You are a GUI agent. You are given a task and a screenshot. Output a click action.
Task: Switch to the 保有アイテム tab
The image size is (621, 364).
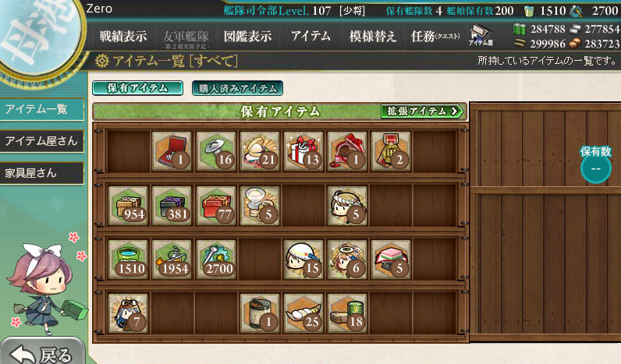click(x=138, y=88)
